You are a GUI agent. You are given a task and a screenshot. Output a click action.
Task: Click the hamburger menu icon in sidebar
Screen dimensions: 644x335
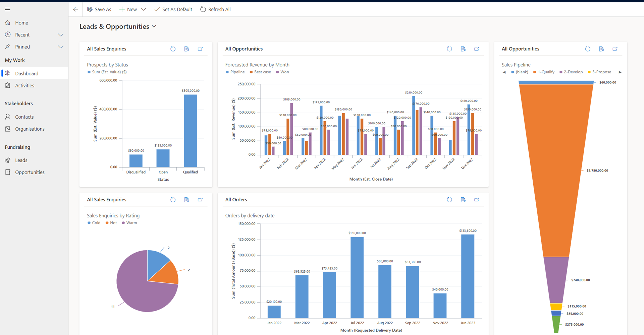(x=7, y=9)
